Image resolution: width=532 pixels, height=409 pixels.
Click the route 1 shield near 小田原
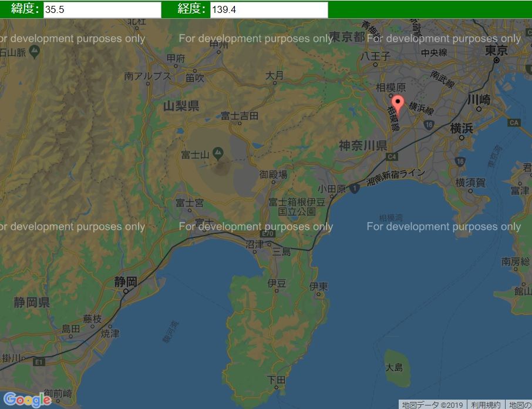[354, 189]
